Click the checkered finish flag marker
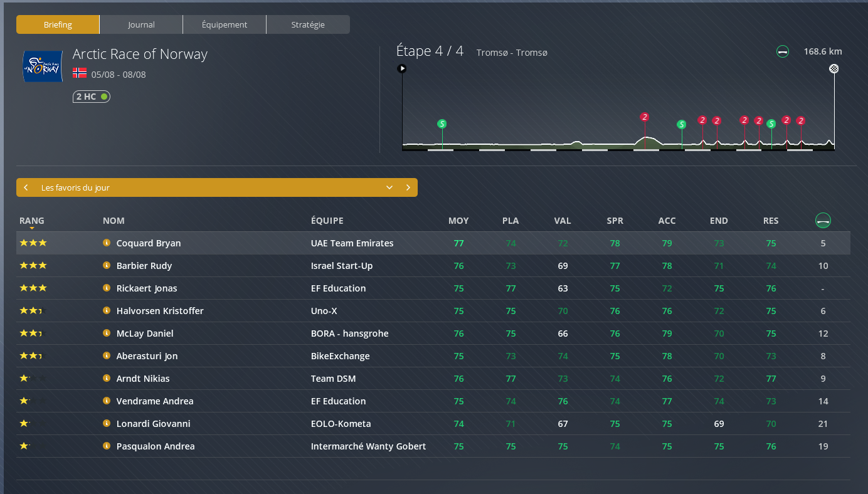 pos(834,68)
